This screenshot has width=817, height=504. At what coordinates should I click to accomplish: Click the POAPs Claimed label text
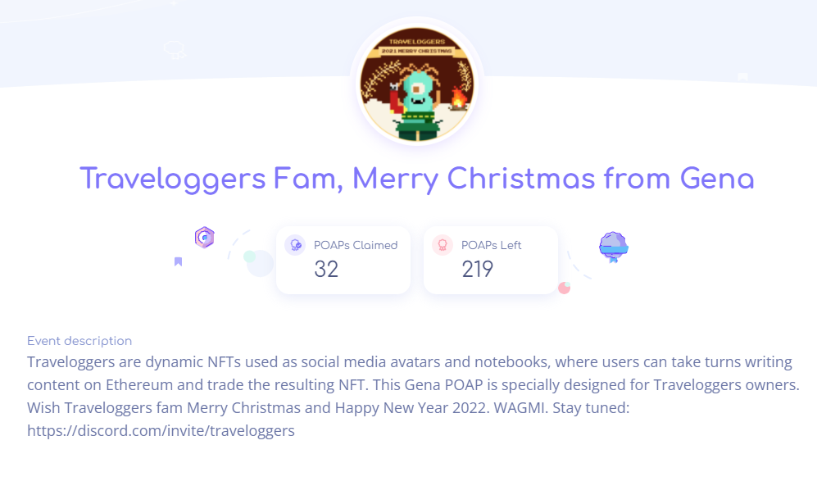pyautogui.click(x=356, y=245)
